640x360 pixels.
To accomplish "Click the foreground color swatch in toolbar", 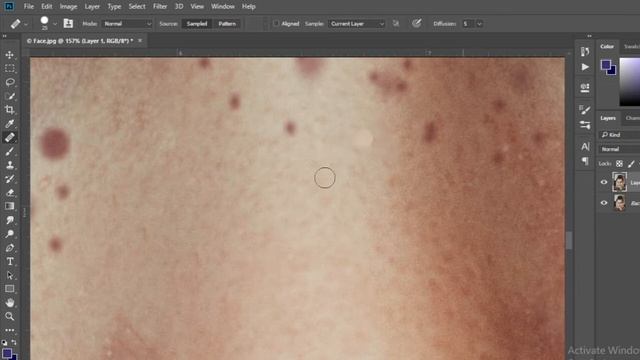I will click(7, 353).
